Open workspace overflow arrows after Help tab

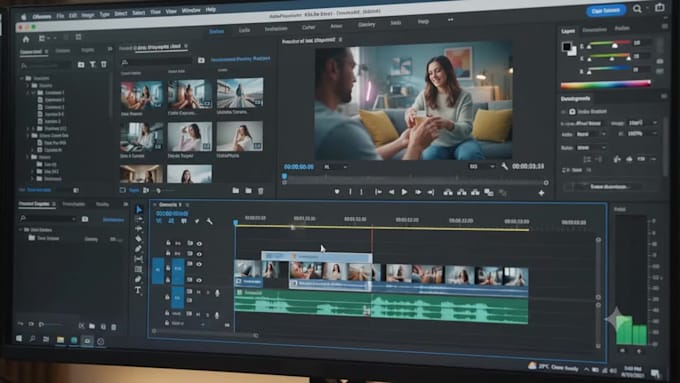[451, 20]
